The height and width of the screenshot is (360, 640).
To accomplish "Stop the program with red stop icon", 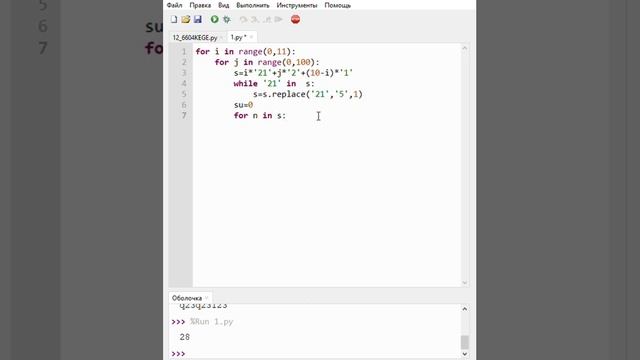I will coord(296,19).
